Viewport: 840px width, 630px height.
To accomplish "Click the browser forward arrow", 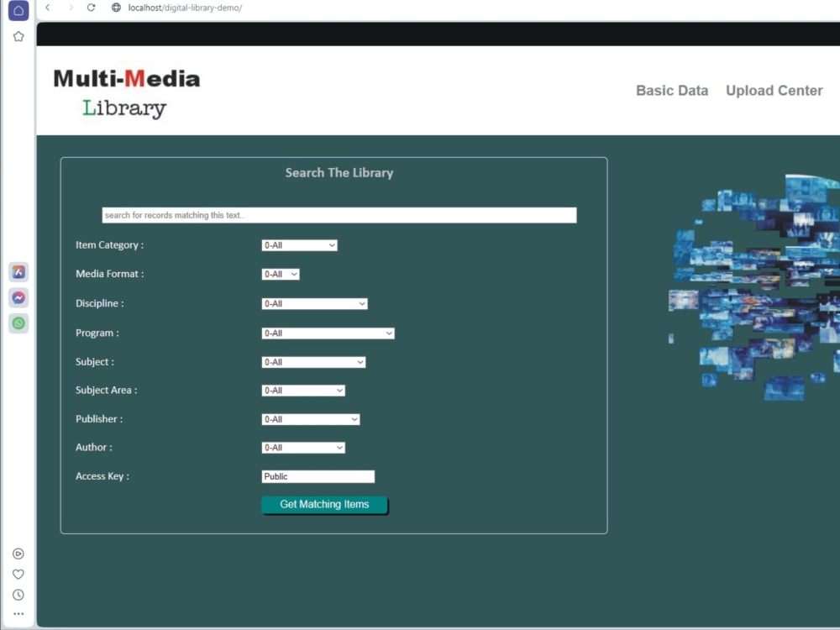I will (x=71, y=8).
